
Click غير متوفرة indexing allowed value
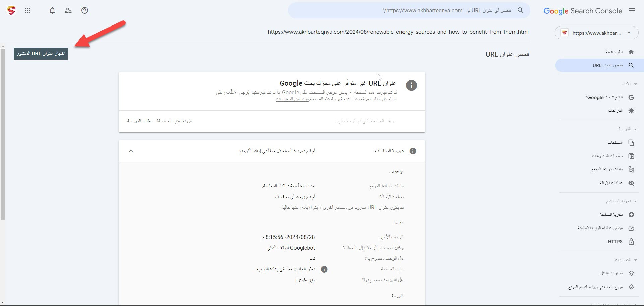(305, 280)
